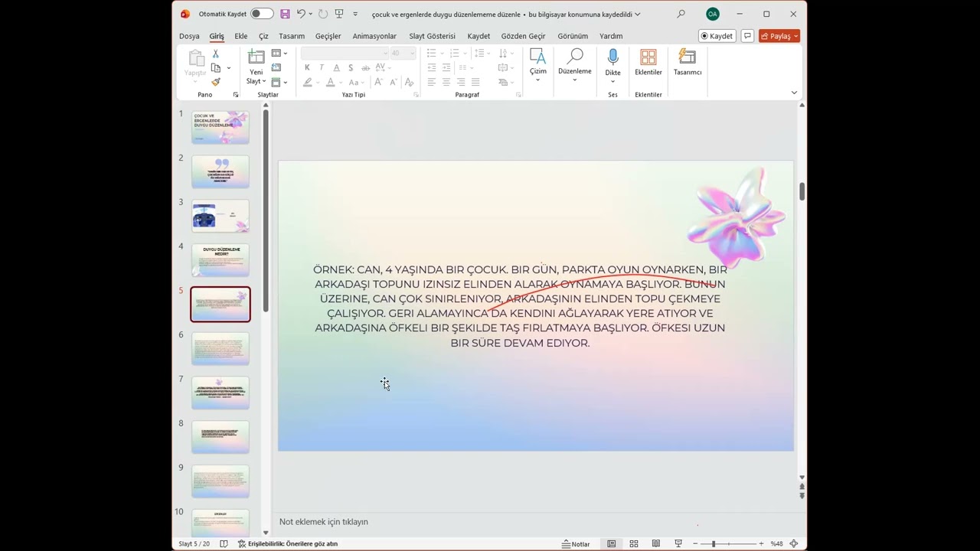The width and height of the screenshot is (980, 551).
Task: Open the Görünüm tab
Action: click(x=573, y=36)
